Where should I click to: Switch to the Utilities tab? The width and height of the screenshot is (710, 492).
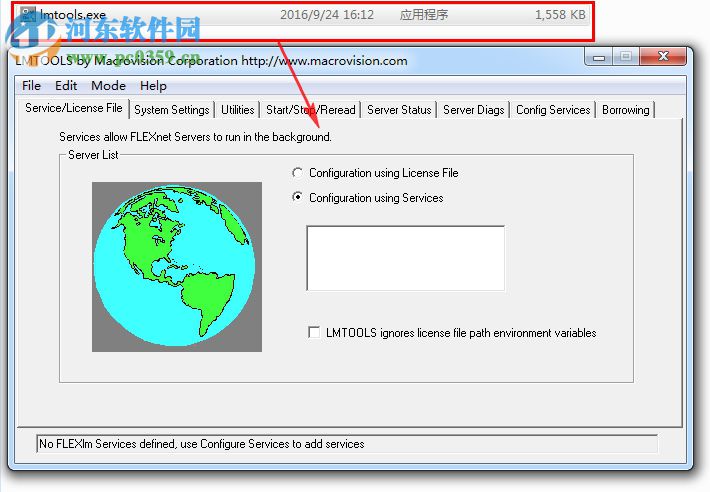pyautogui.click(x=238, y=110)
